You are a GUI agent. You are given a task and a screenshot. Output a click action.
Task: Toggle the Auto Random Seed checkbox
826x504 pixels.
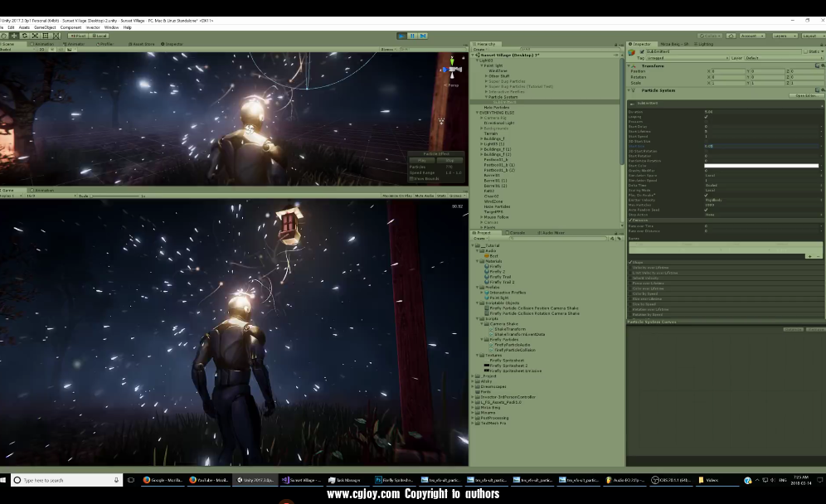click(x=707, y=210)
